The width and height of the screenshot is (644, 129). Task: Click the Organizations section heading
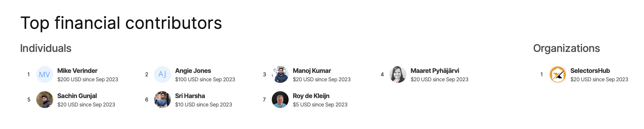coord(566,49)
